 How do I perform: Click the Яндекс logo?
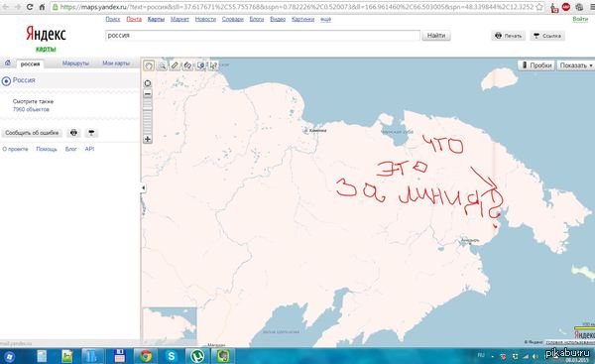(46, 34)
